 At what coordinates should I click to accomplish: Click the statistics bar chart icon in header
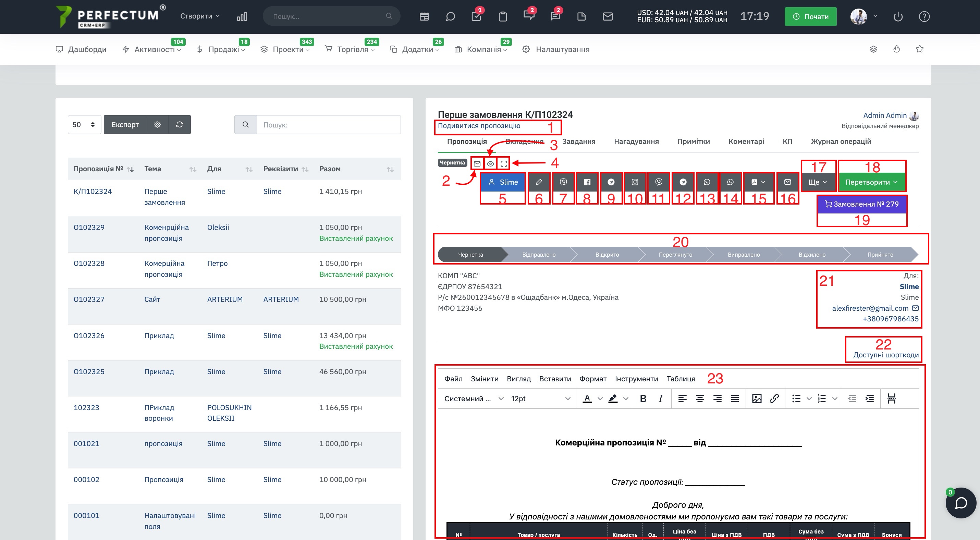(x=242, y=16)
